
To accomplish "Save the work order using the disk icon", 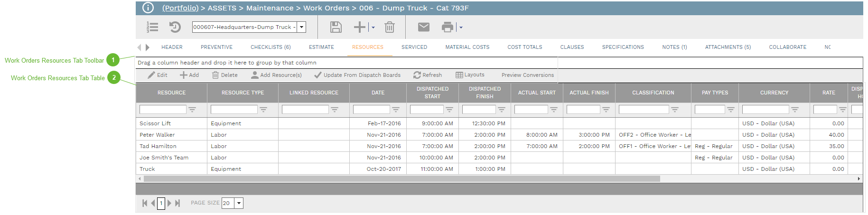I will coord(336,27).
